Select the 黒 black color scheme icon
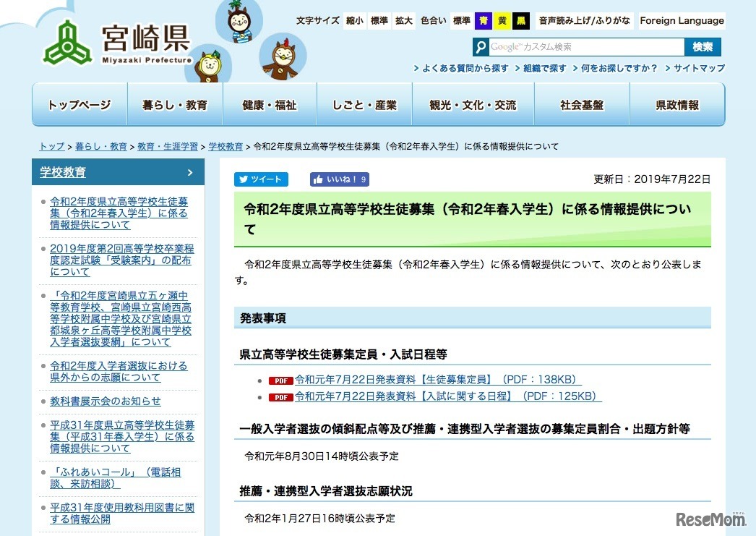Viewport: 756px width, 536px height. click(520, 20)
